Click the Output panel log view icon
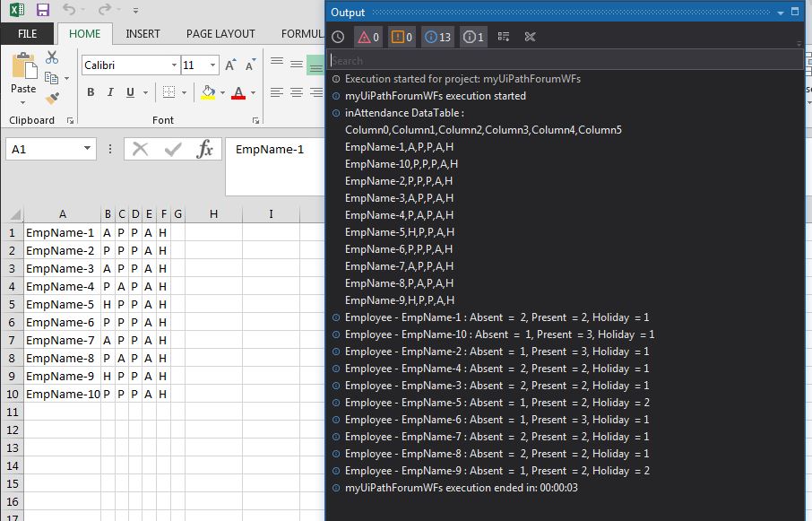The width and height of the screenshot is (812, 521). point(504,37)
